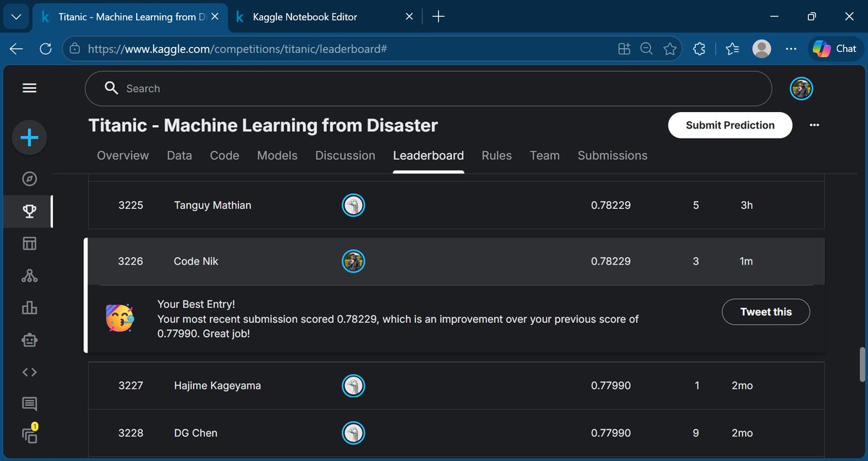868x461 pixels.
Task: Click the zoom out magnifier icon
Action: [x=647, y=49]
